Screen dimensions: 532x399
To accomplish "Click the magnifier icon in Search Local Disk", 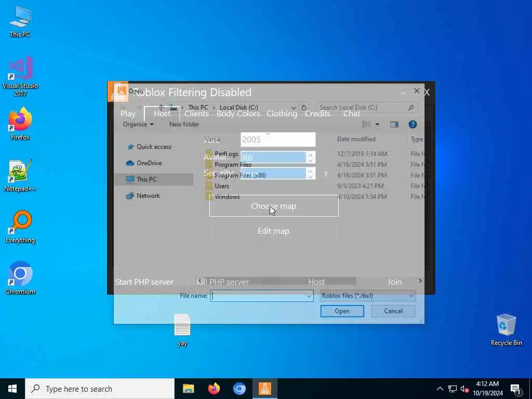I will point(411,108).
